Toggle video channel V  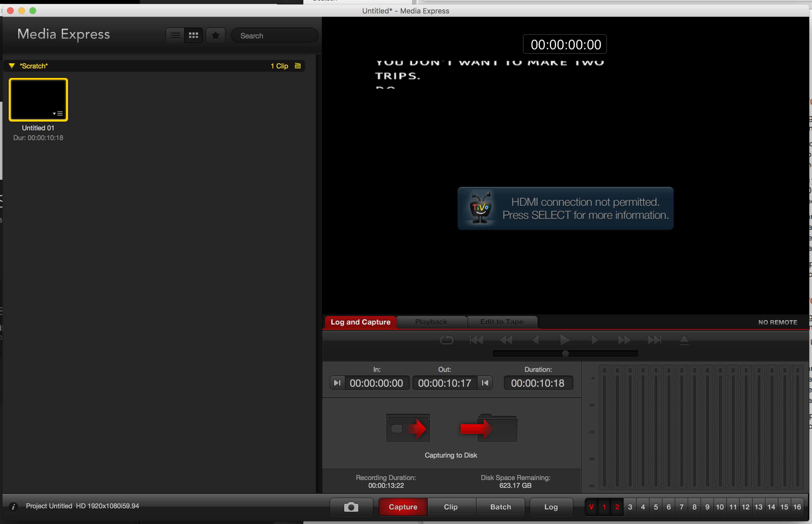(591, 507)
